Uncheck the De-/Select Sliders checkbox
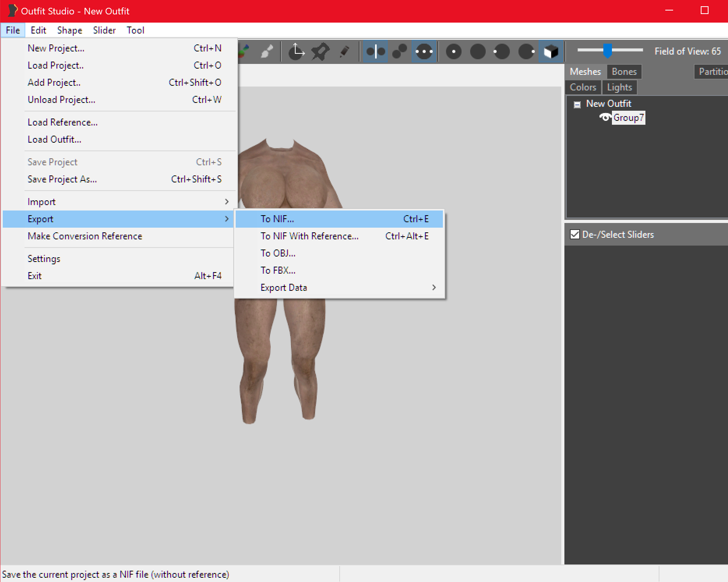This screenshot has height=582, width=728. click(575, 234)
